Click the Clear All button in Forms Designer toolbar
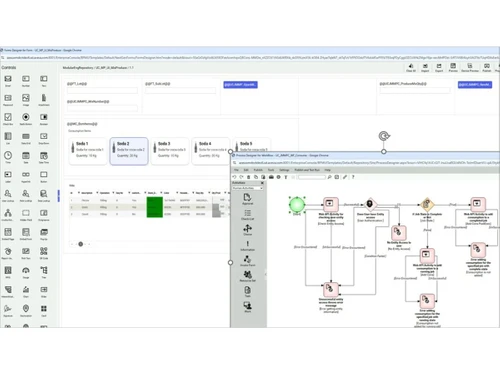 point(411,68)
